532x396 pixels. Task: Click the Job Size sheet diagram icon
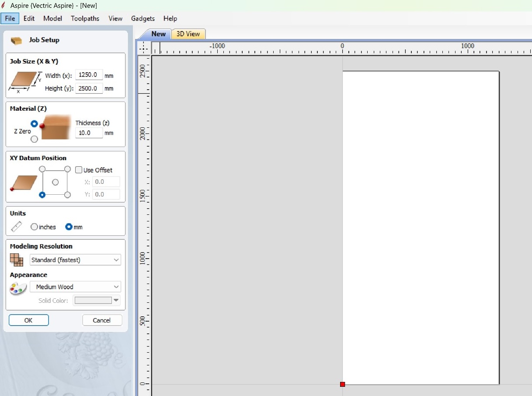tap(25, 82)
